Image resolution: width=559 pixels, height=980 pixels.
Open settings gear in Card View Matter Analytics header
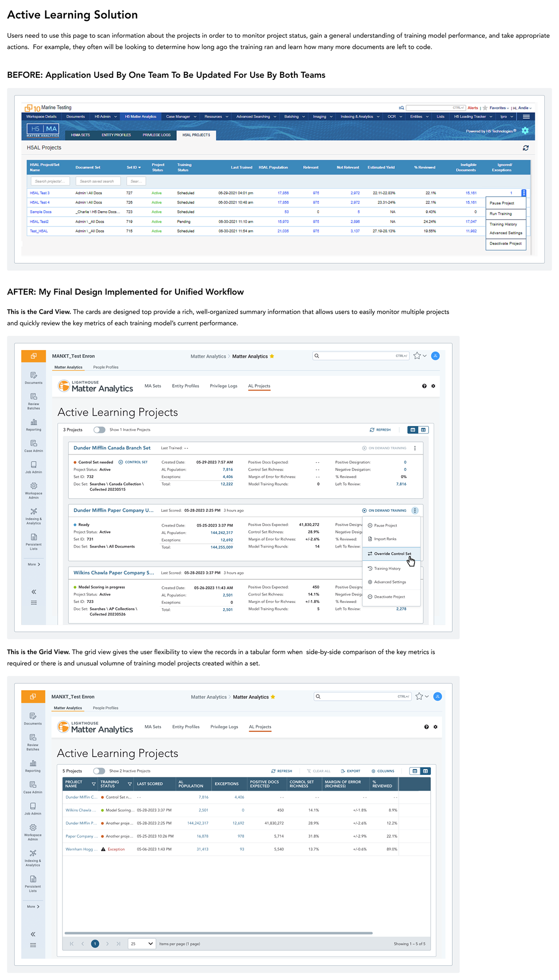[433, 386]
